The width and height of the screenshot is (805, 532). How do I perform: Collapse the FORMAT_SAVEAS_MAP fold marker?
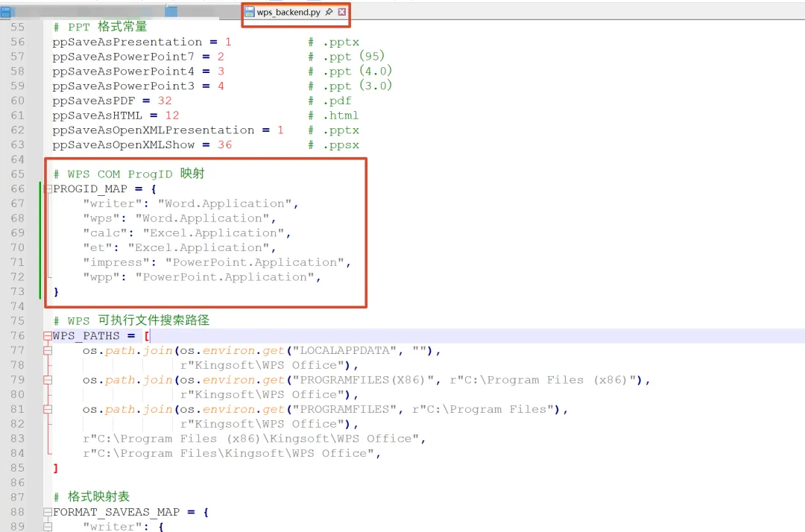[x=48, y=512]
